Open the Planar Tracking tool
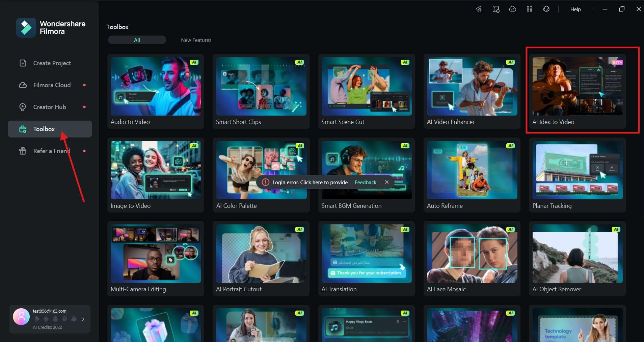Image resolution: width=644 pixels, height=342 pixels. 578,175
